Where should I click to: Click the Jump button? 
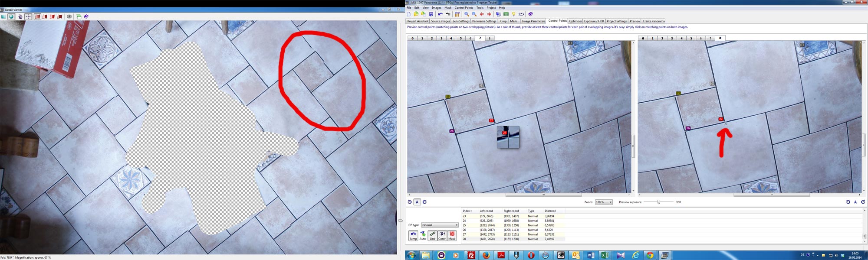tap(413, 235)
